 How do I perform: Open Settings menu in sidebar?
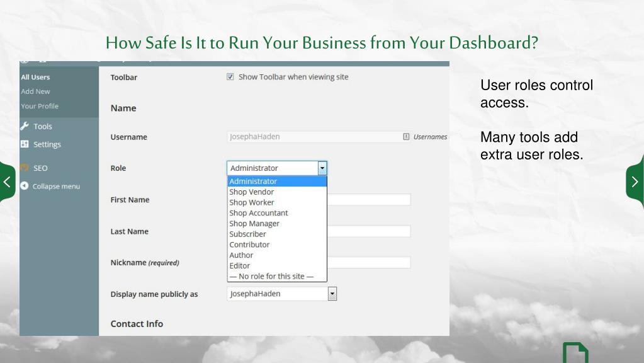pyautogui.click(x=47, y=144)
